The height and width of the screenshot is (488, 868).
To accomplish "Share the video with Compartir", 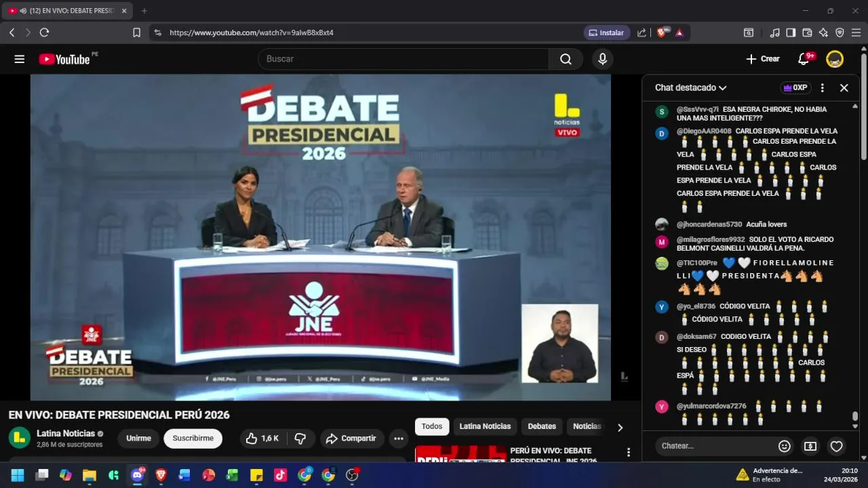I will tap(351, 439).
